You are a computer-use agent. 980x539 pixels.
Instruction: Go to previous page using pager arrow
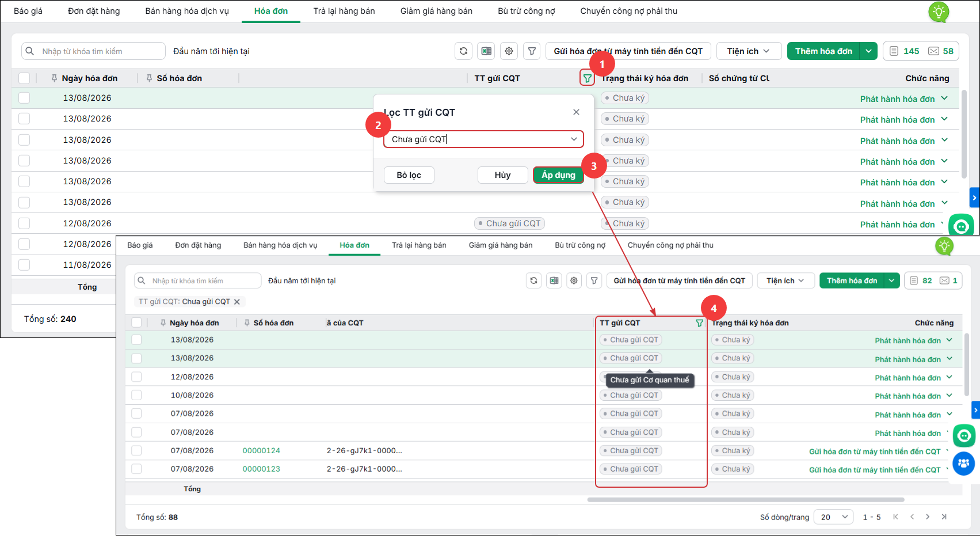912,517
